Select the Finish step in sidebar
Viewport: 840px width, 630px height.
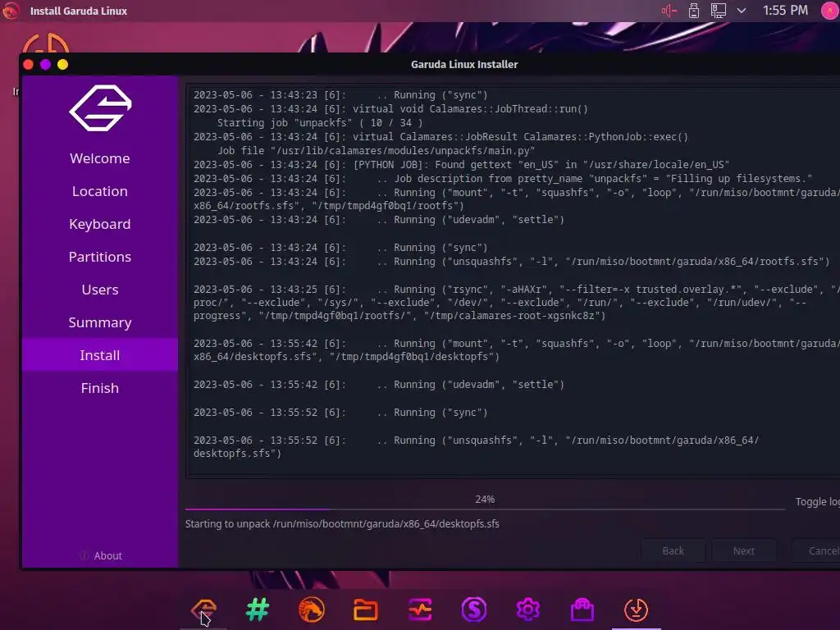pos(99,388)
